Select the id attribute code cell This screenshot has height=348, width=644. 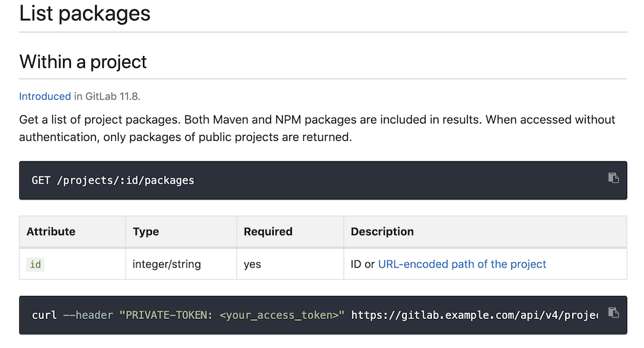coord(35,264)
